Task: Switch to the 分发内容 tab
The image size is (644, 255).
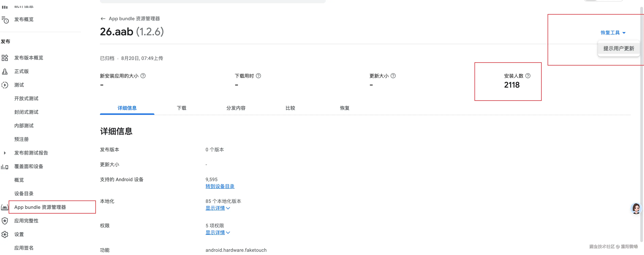Action: pos(236,108)
